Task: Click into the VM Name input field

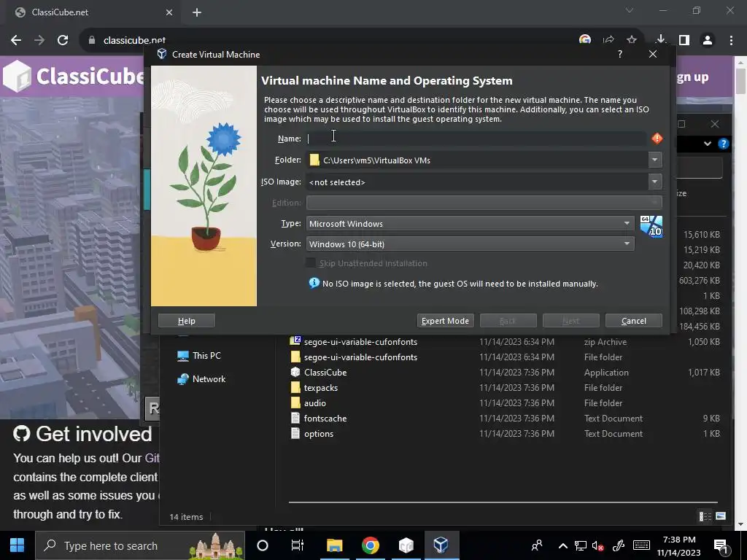Action: coord(476,139)
